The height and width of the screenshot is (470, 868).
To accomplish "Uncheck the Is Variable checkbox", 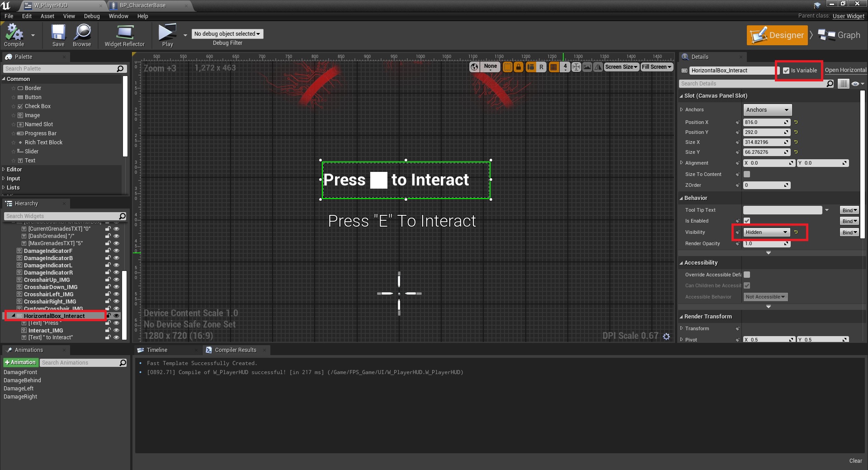I will coord(786,71).
